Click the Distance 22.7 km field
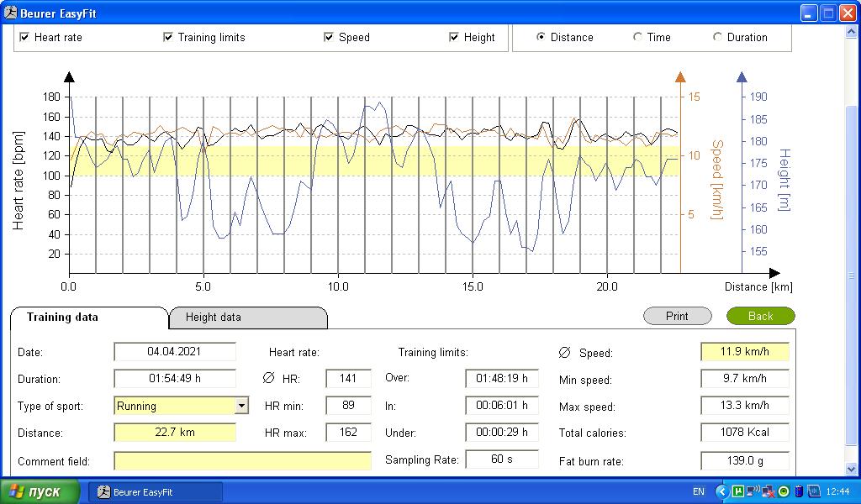Viewport: 861px width, 504px height. pos(175,432)
